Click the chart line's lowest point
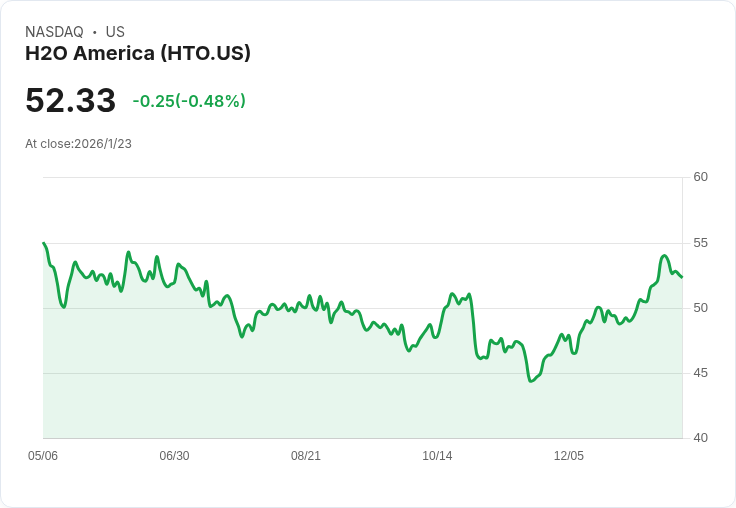Screen dimensions: 736x508 [x=531, y=381]
